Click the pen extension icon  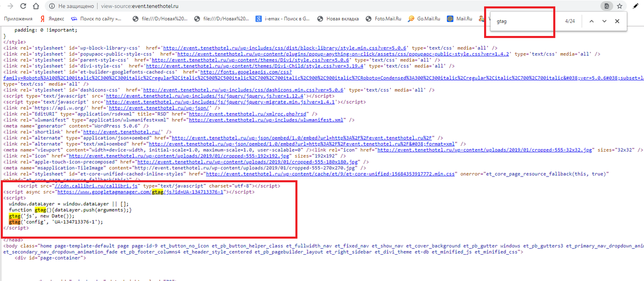[636, 6]
